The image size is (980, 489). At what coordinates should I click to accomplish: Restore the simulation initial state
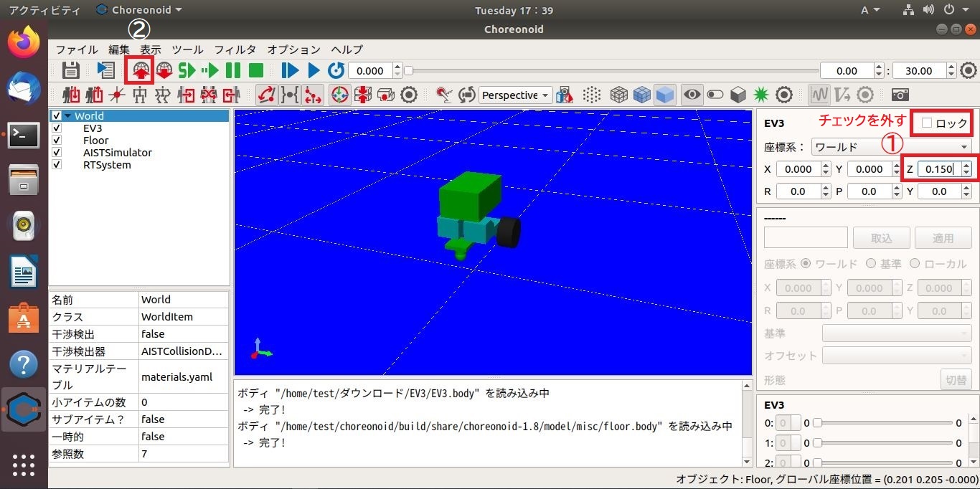tap(164, 70)
